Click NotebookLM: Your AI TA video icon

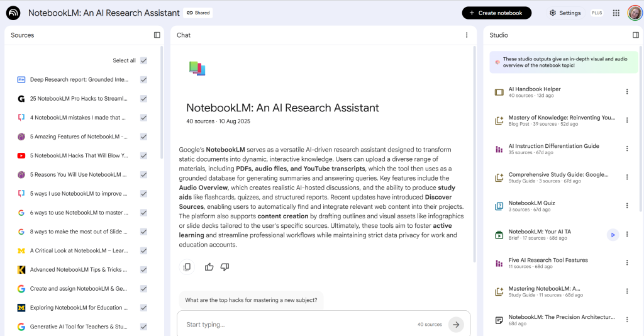pos(499,235)
